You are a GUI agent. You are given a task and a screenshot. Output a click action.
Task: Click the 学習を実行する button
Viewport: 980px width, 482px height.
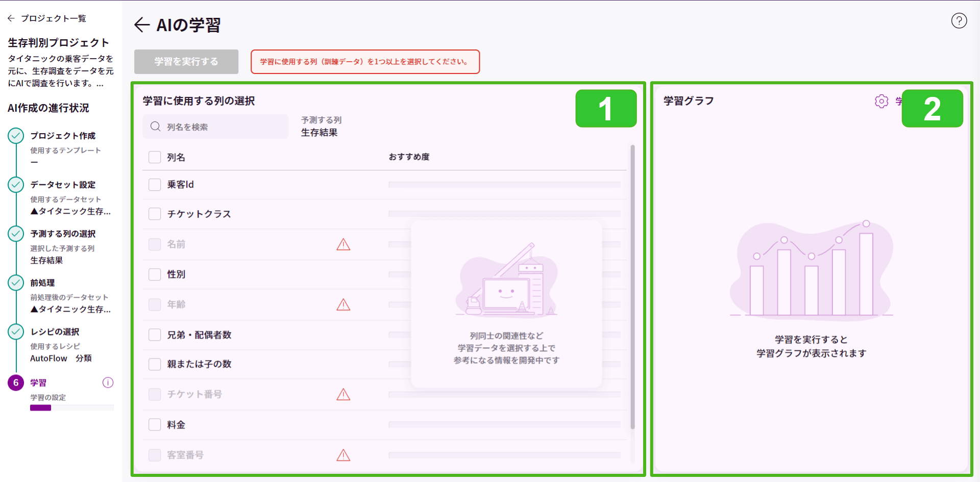coord(186,62)
